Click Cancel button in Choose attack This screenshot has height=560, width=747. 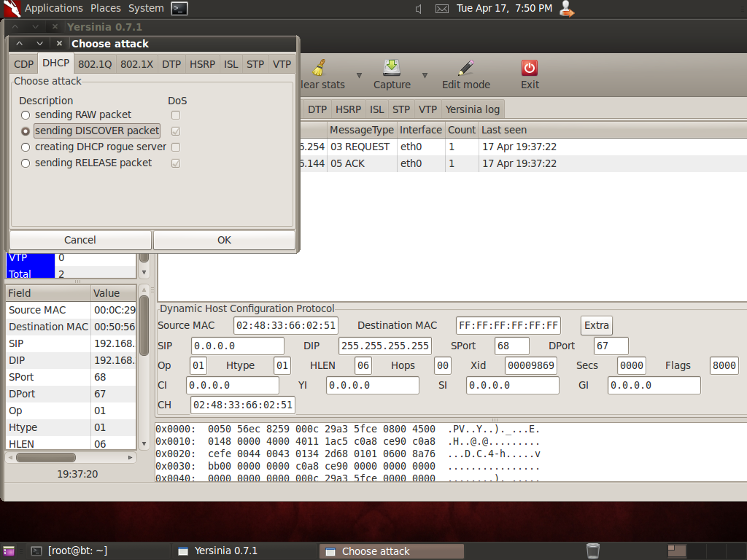pos(80,240)
